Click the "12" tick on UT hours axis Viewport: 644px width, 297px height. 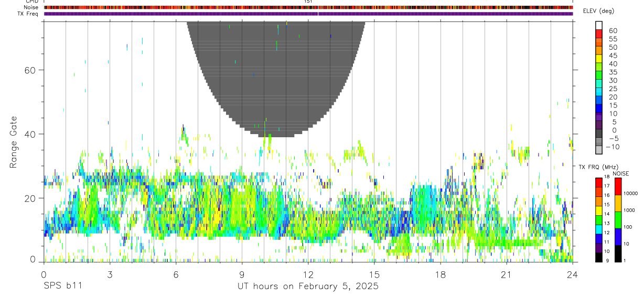(x=308, y=274)
